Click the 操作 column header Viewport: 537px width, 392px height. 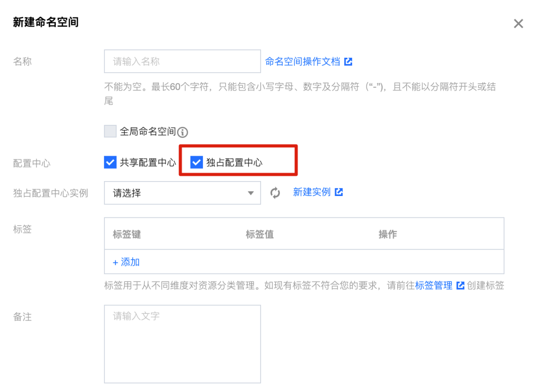(388, 234)
